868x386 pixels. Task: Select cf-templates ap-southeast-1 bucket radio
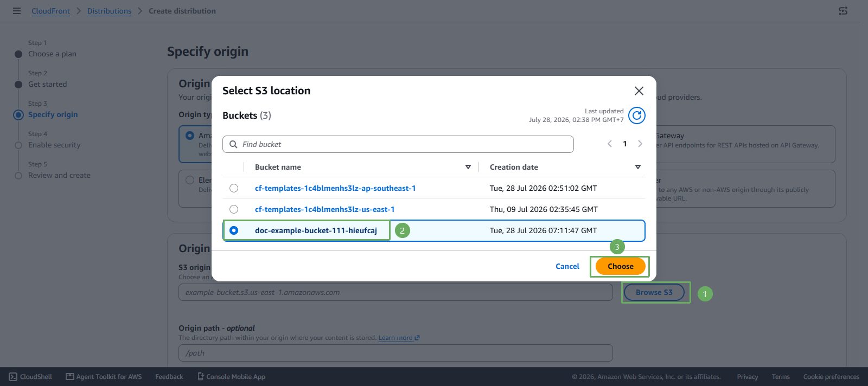coord(234,188)
